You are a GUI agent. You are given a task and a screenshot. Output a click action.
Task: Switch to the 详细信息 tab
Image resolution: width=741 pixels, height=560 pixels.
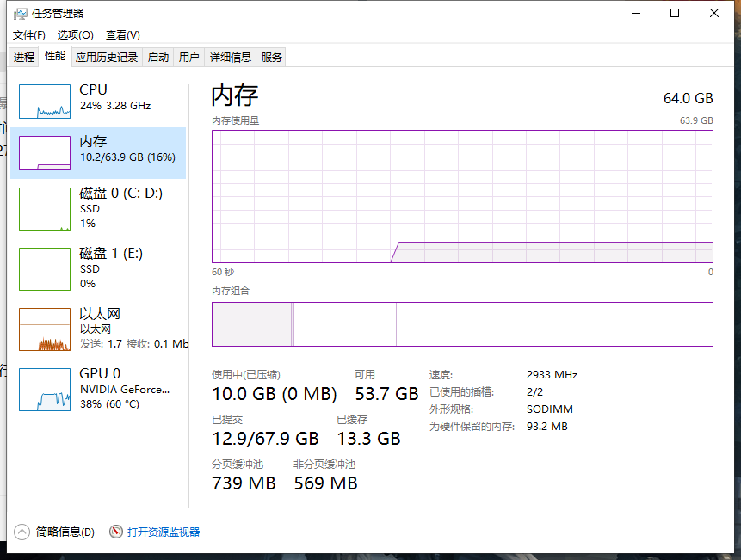click(231, 57)
